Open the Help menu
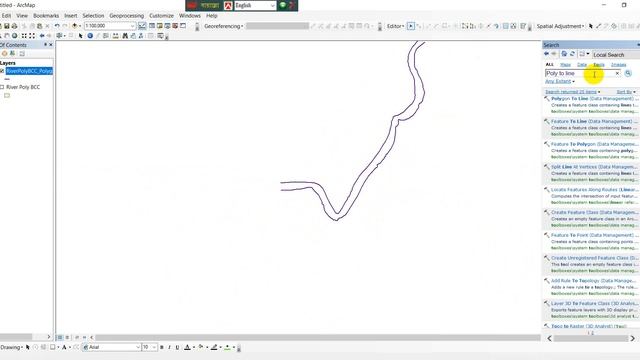Image resolution: width=640 pixels, height=360 pixels. (x=211, y=16)
